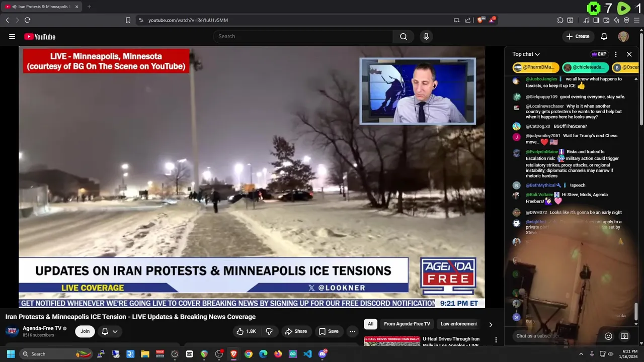Toggle the browser sidebar panel
The image size is (644, 362).
(596, 20)
